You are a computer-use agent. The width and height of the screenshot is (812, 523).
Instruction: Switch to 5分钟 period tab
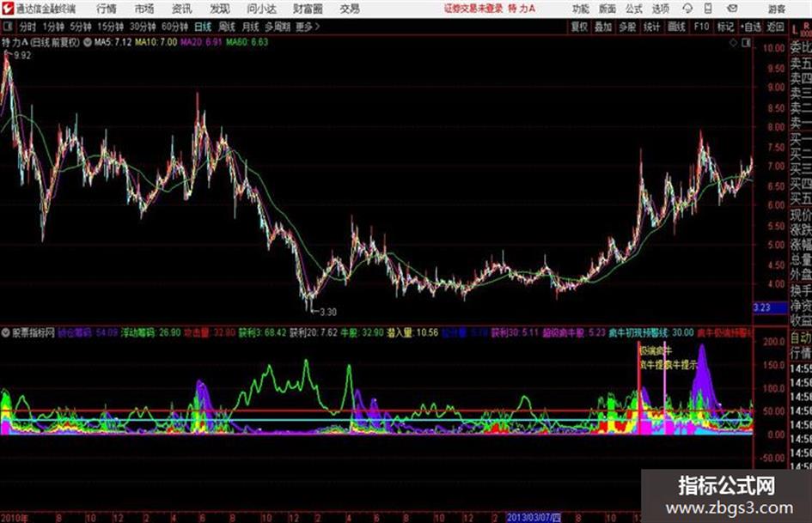tap(80, 27)
